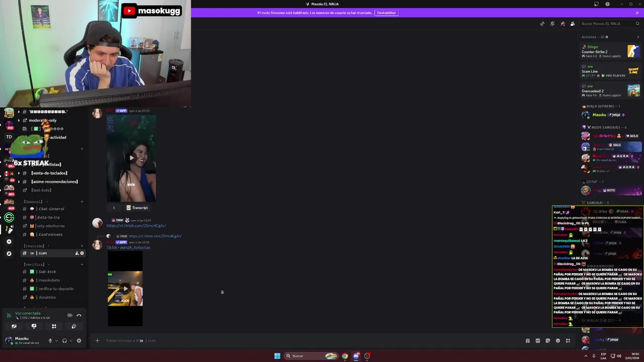Add channel to General category with plus
The width and height of the screenshot is (644, 362).
coord(82,202)
